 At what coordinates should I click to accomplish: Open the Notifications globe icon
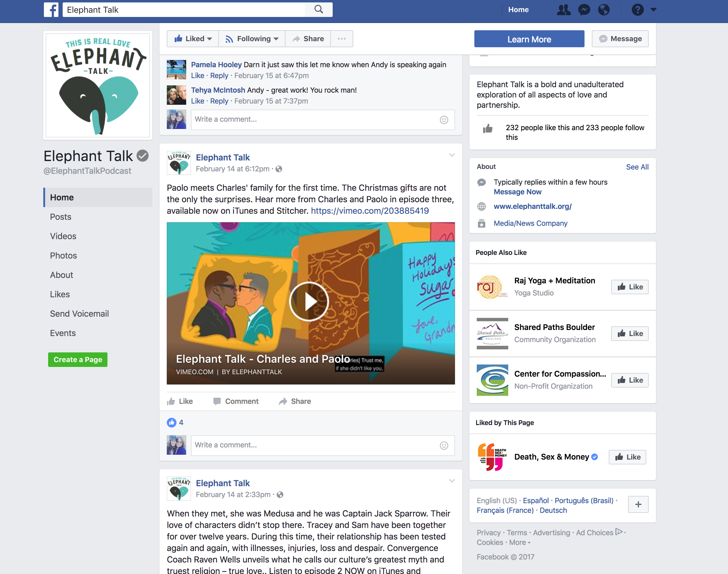coord(604,10)
